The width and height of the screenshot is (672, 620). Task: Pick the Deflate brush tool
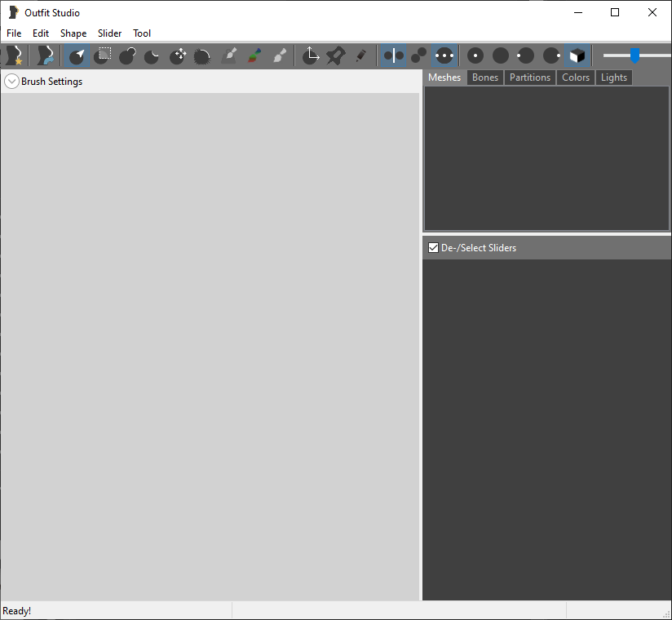point(153,55)
